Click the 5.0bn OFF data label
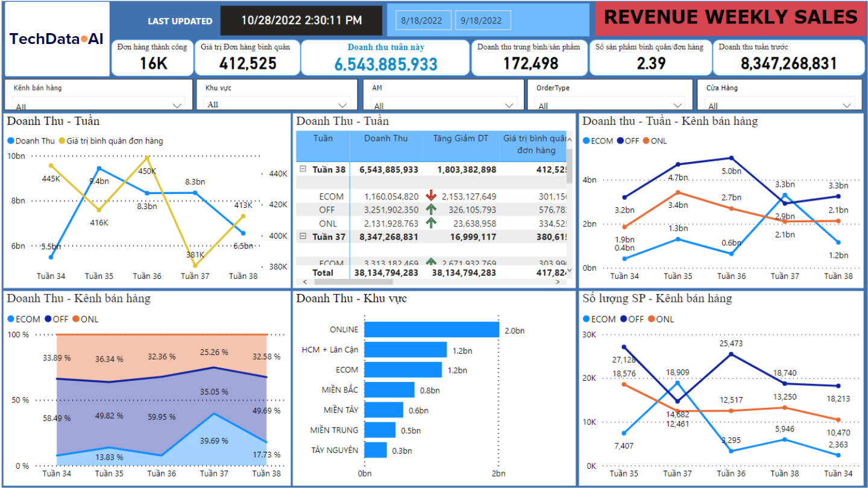 (731, 170)
